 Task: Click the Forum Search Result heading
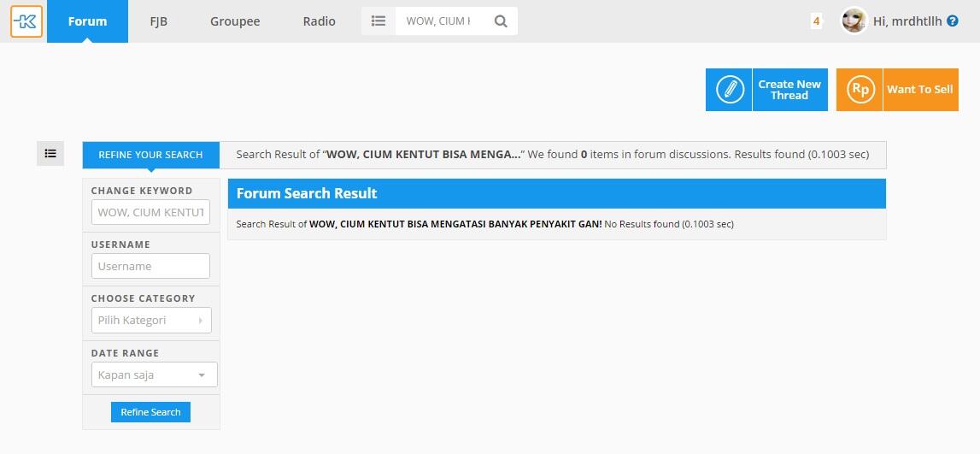point(306,193)
